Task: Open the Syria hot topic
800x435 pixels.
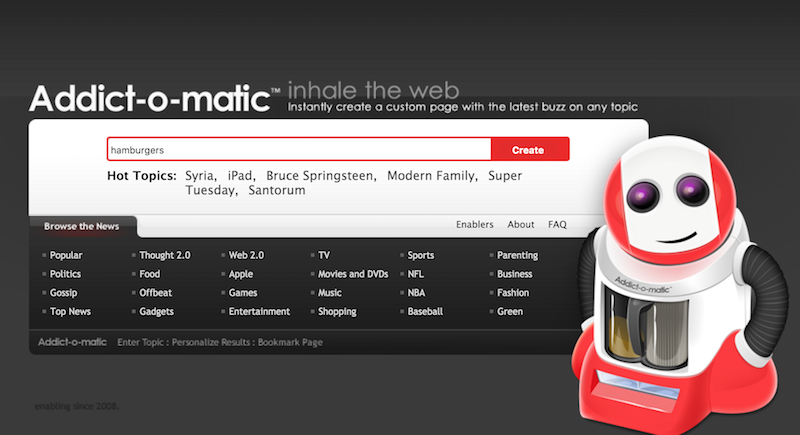Action: pyautogui.click(x=201, y=176)
